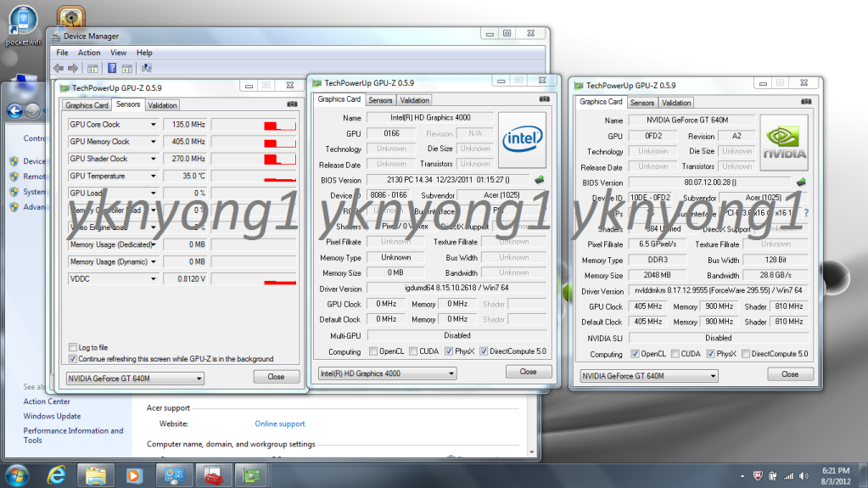Click the Intel logo in GPU-Z
Viewport: 868px width, 488px height.
522,140
